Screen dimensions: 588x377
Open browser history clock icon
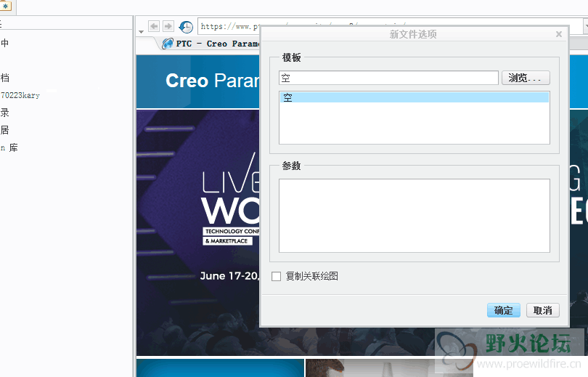[186, 27]
